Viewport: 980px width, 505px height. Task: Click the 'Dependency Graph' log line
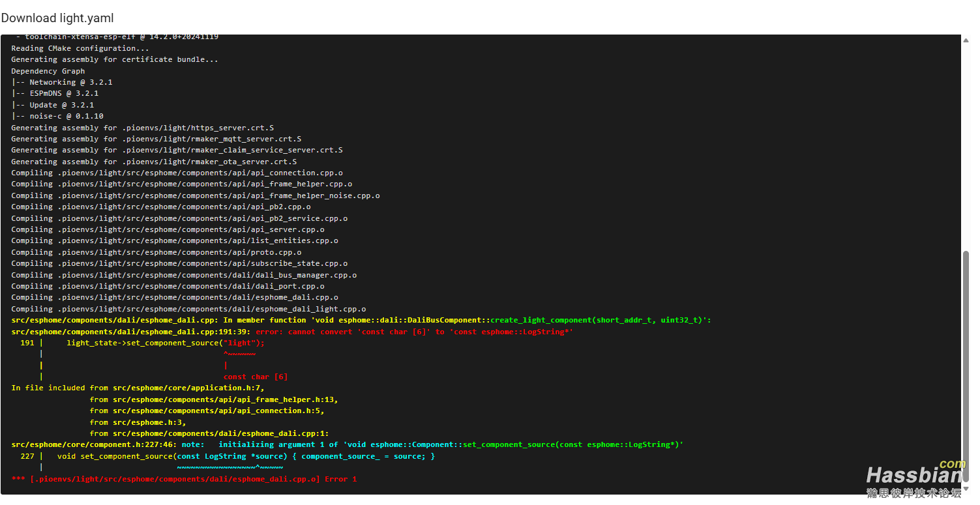pos(48,71)
